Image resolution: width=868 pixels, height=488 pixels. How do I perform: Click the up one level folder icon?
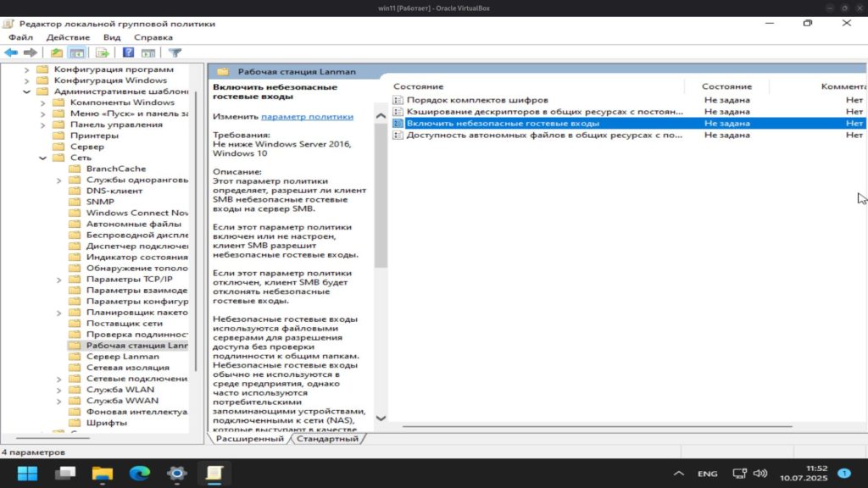click(56, 53)
